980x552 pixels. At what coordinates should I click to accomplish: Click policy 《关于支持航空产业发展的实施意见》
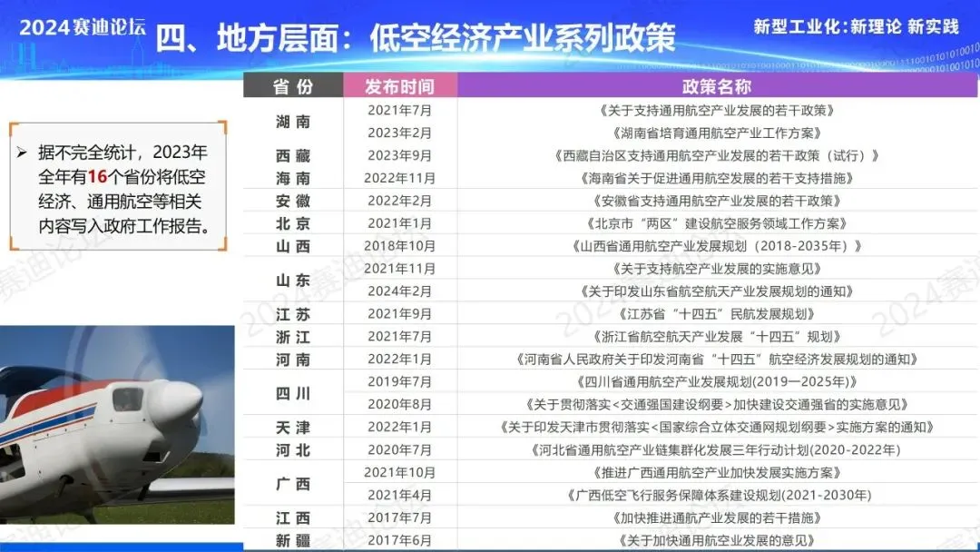click(717, 268)
